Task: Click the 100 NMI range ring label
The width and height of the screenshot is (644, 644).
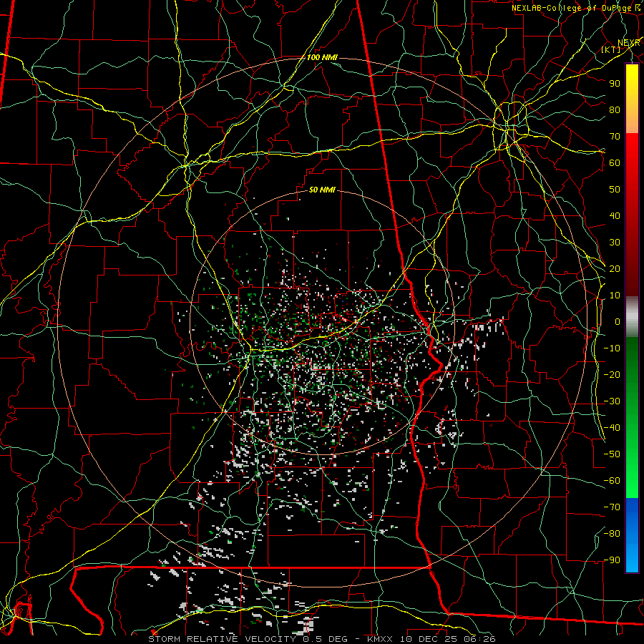Action: click(322, 57)
